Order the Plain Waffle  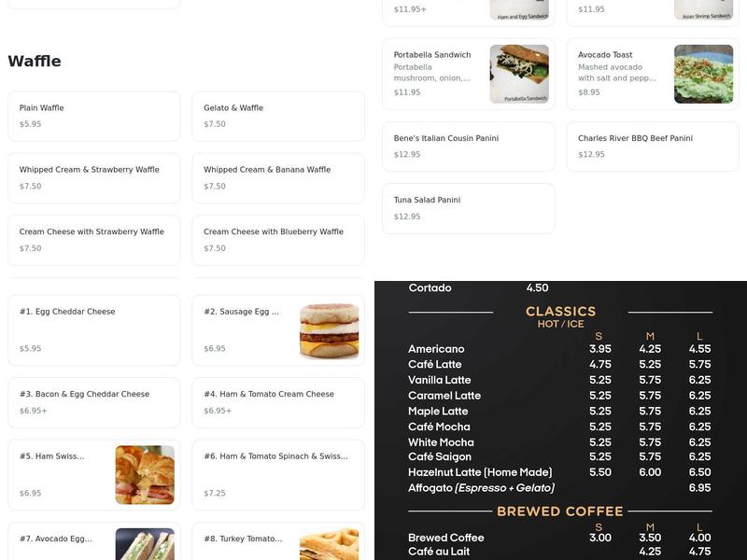[x=93, y=115]
